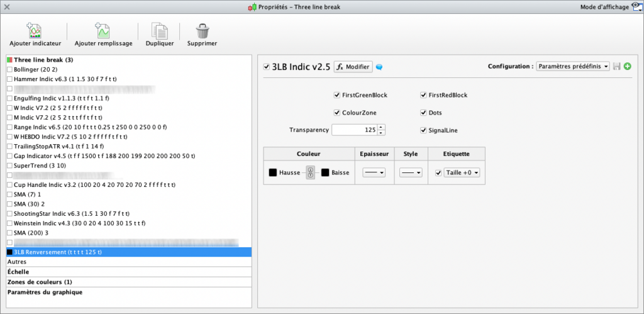Image resolution: width=644 pixels, height=314 pixels.
Task: Click the Ajouter indicateur toolbar icon
Action: tap(35, 31)
